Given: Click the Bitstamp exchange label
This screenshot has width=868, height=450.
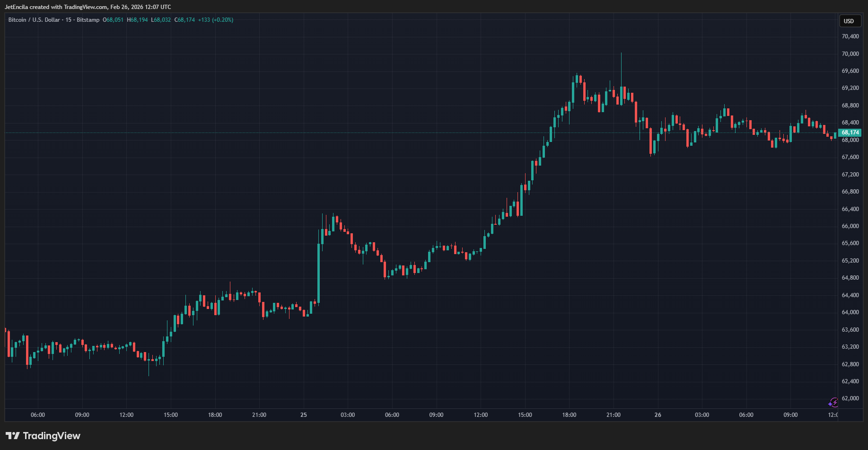Looking at the screenshot, I should point(88,20).
